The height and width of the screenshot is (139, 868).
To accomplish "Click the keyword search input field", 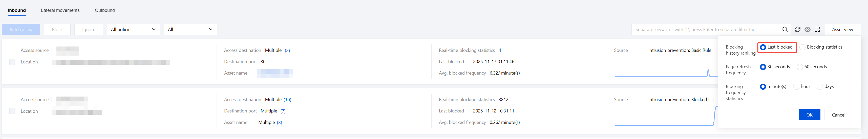I will [x=706, y=30].
